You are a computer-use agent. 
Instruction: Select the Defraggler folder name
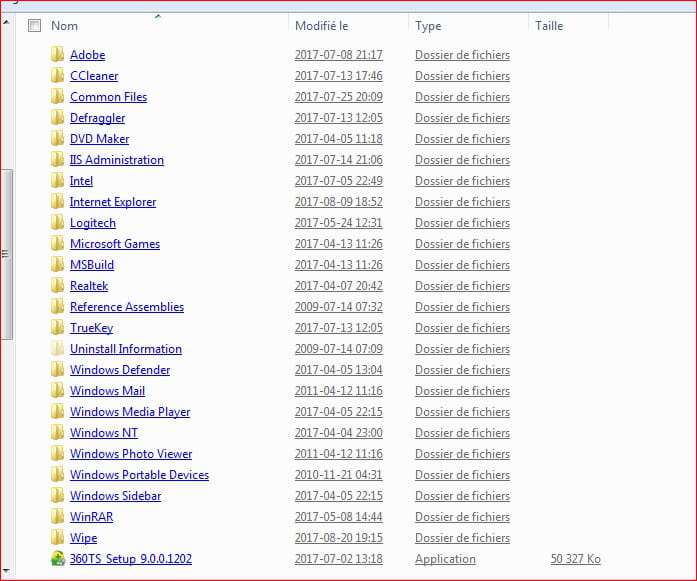point(97,118)
